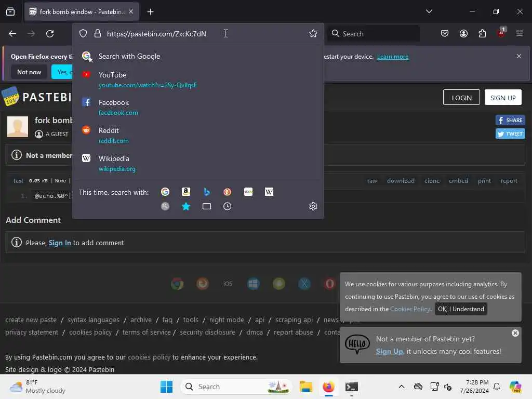List all open tabs dropdown arrow
Viewport: 532px width, 399px height.
click(429, 11)
